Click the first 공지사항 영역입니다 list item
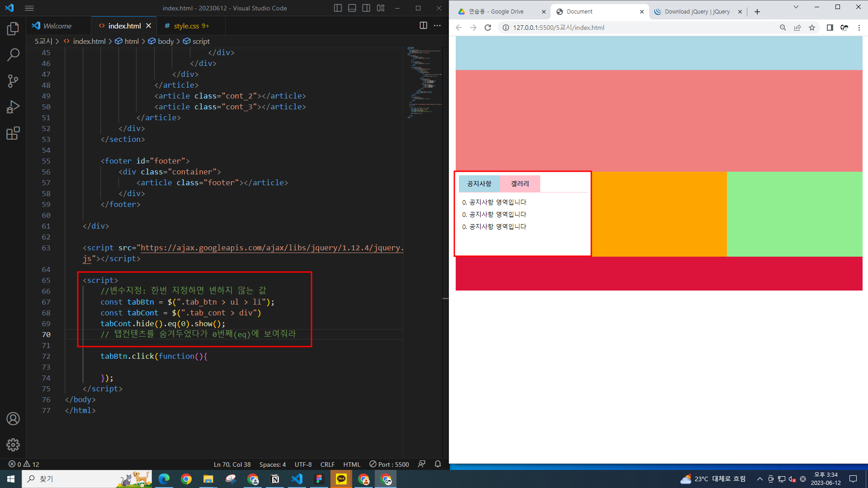 coord(494,202)
